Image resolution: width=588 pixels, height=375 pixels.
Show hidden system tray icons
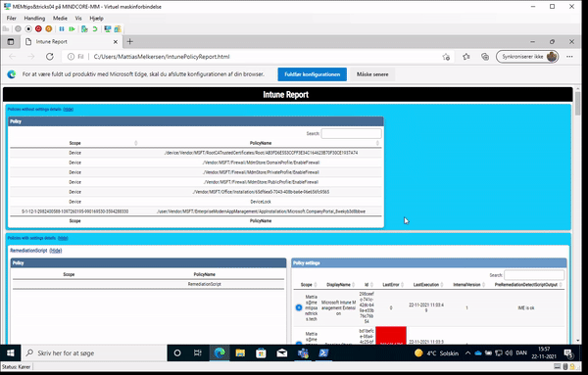click(467, 352)
